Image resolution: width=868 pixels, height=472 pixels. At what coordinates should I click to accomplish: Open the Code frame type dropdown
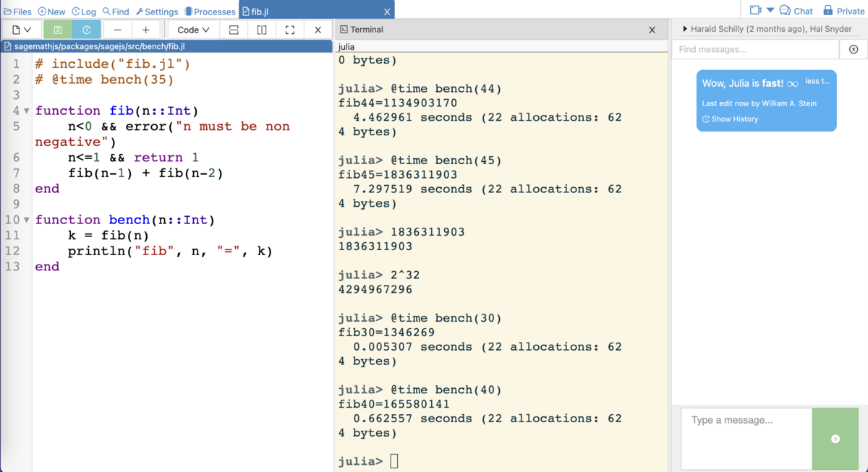(x=193, y=30)
